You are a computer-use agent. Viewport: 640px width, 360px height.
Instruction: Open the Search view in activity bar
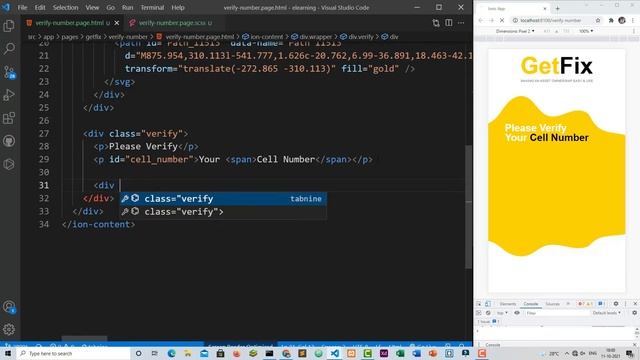point(9,49)
